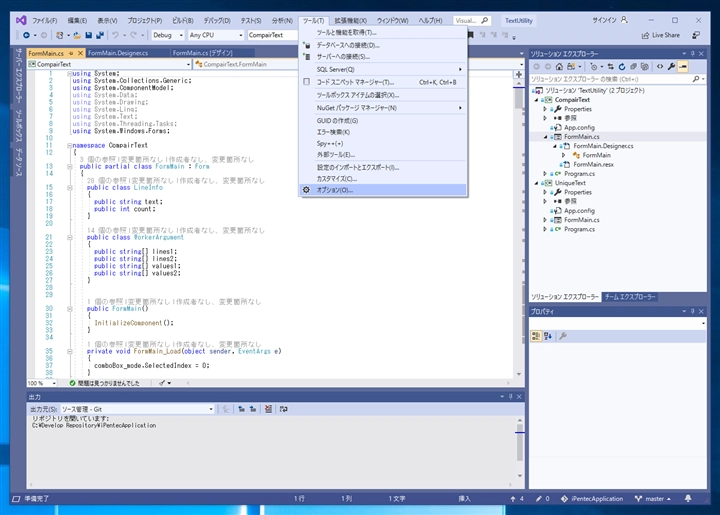The height and width of the screenshot is (515, 720).
Task: Click the ツールボックス side tab
Action: [19, 126]
